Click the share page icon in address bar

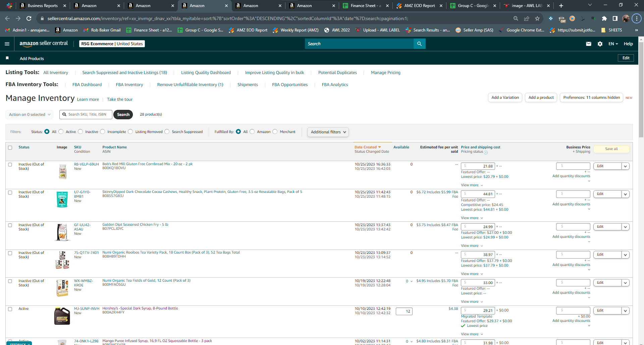[527, 18]
